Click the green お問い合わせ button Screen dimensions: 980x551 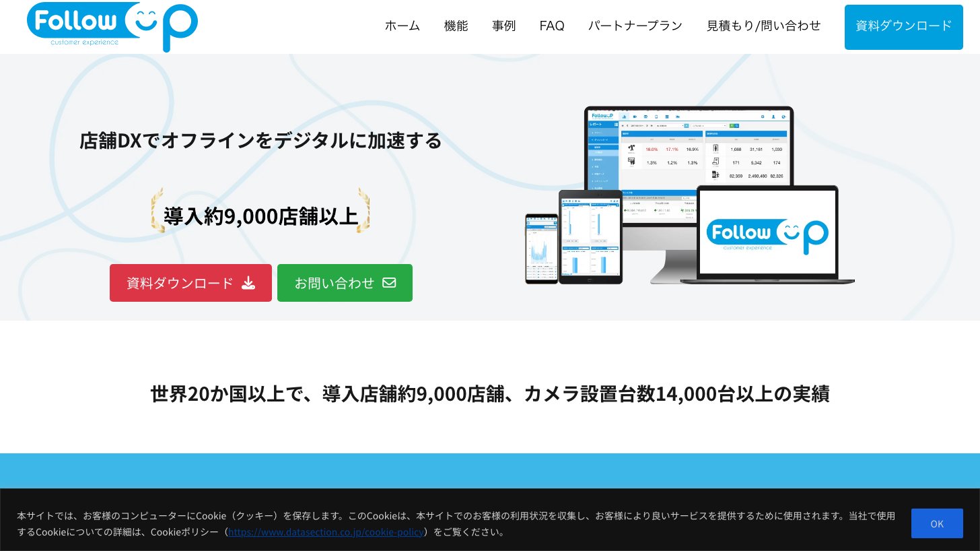point(345,283)
